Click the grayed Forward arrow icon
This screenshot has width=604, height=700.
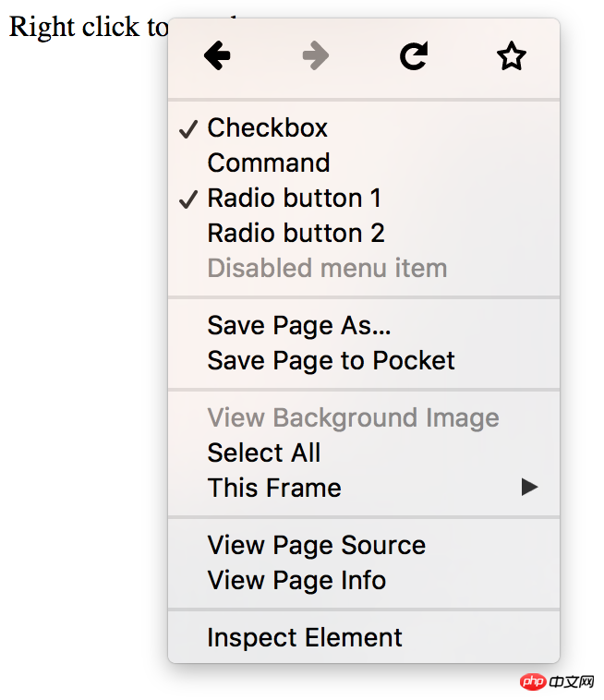pyautogui.click(x=316, y=56)
